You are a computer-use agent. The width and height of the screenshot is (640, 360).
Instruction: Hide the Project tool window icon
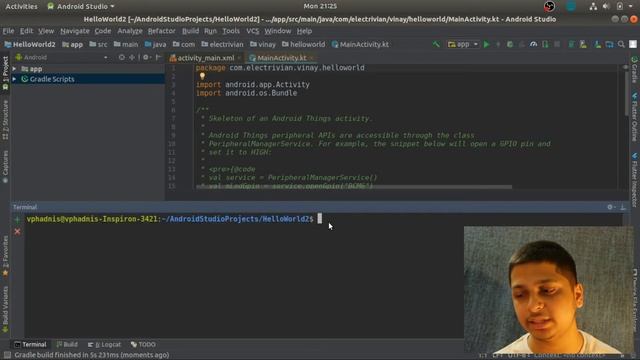[x=158, y=58]
